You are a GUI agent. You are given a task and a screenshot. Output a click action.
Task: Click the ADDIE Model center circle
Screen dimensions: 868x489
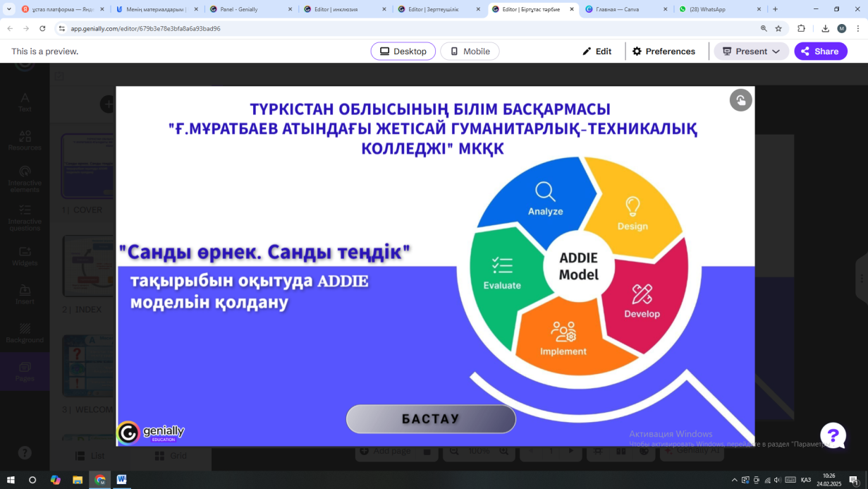tap(578, 267)
